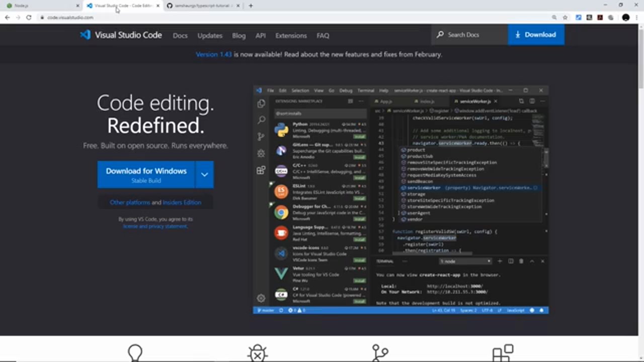
Task: Click the site lock icon in address bar
Action: (x=42, y=17)
